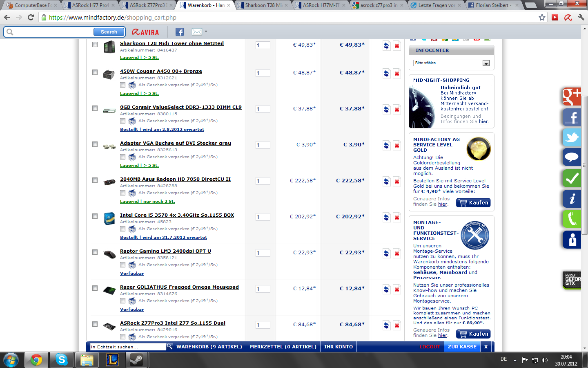Viewport: 588px width, 368px height.
Task: Open Intel Core i5 3570 product link
Action: [177, 215]
